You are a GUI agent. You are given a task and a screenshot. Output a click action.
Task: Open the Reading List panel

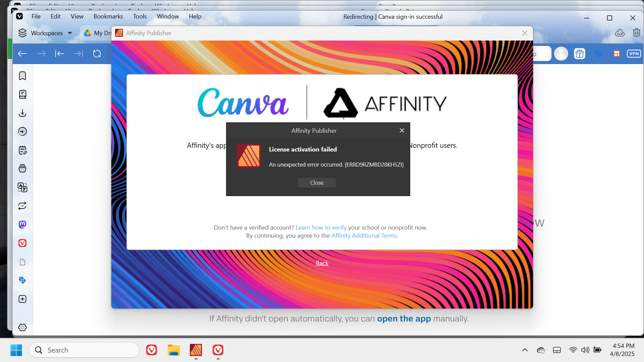pos(22,95)
